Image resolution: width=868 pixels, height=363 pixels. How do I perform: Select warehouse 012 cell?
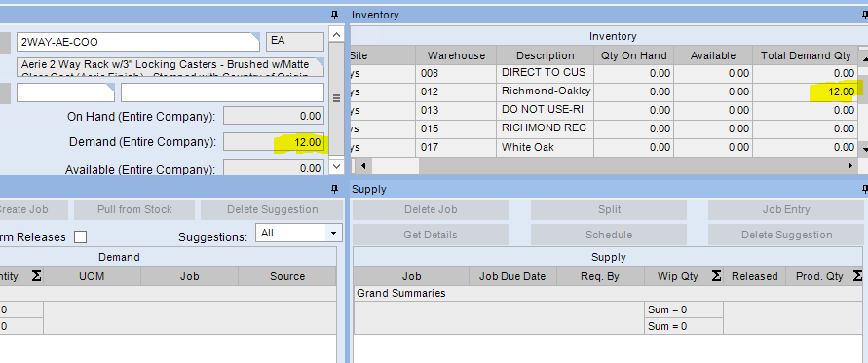click(x=456, y=91)
